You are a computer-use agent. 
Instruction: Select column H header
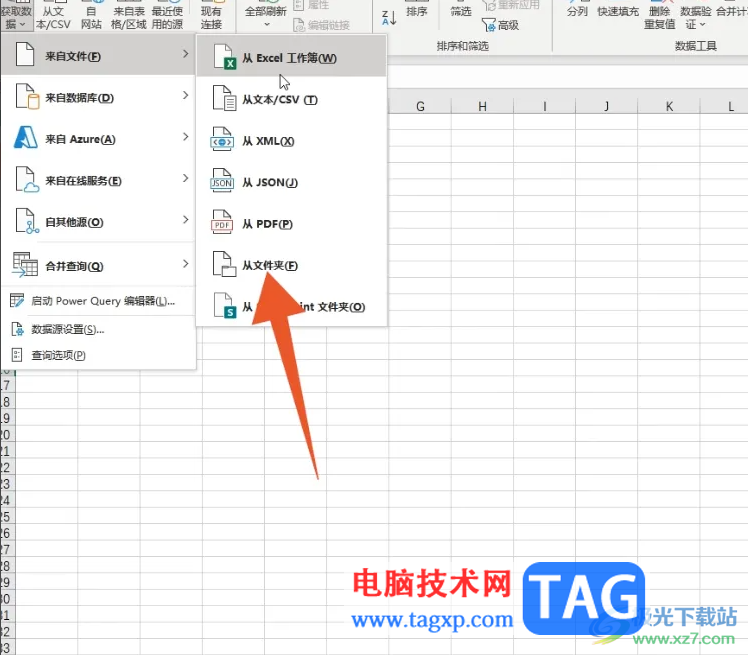tap(482, 106)
